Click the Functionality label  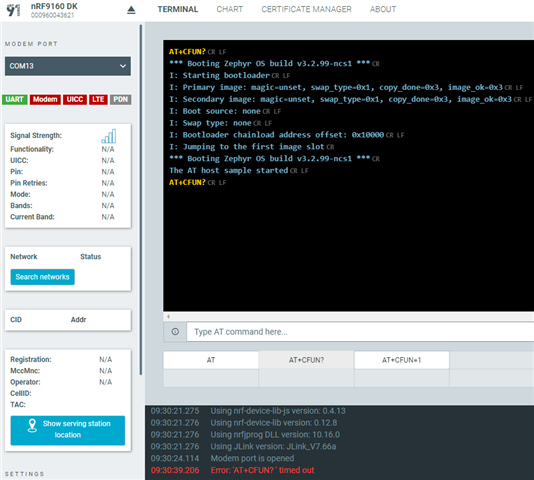tap(32, 149)
